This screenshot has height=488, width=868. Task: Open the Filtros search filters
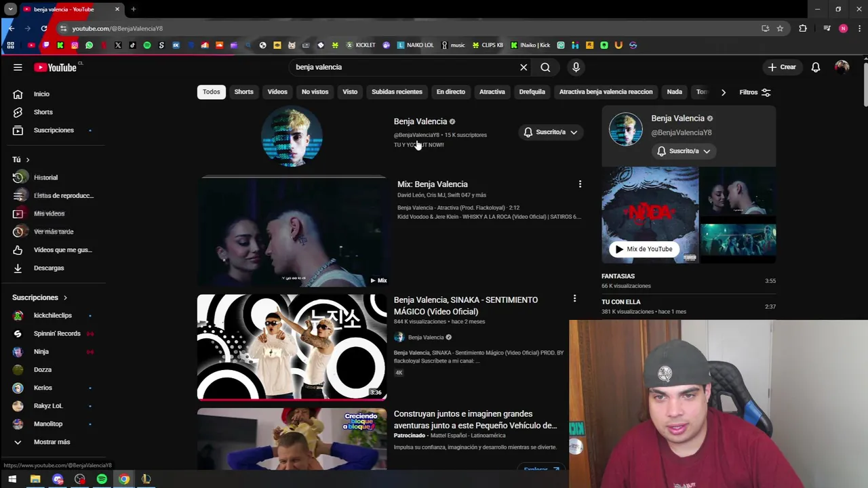pos(755,92)
